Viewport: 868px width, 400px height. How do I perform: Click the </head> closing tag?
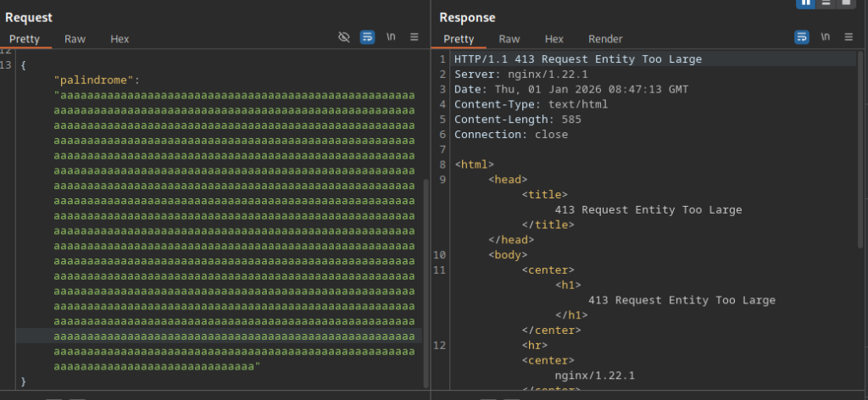(511, 240)
